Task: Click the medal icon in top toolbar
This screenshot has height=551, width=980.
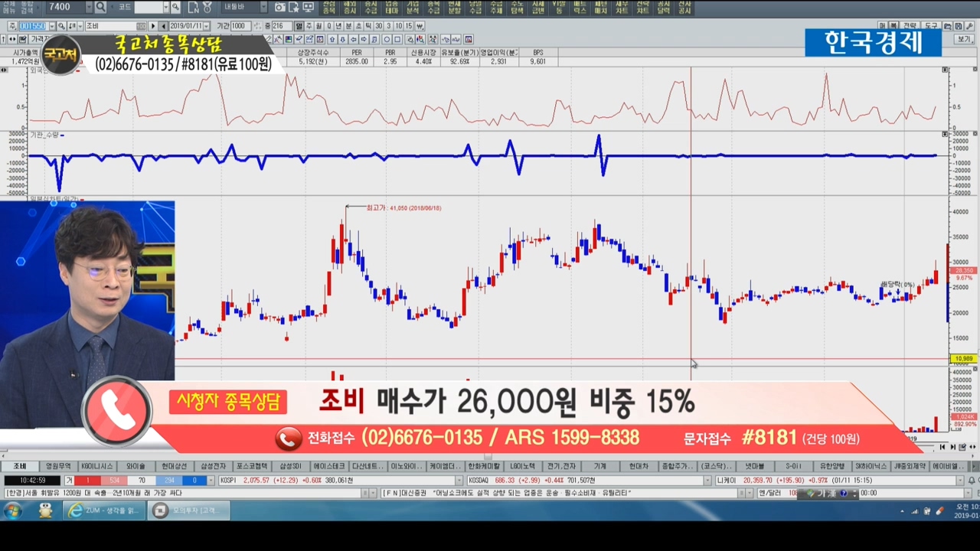Action: coord(207,7)
